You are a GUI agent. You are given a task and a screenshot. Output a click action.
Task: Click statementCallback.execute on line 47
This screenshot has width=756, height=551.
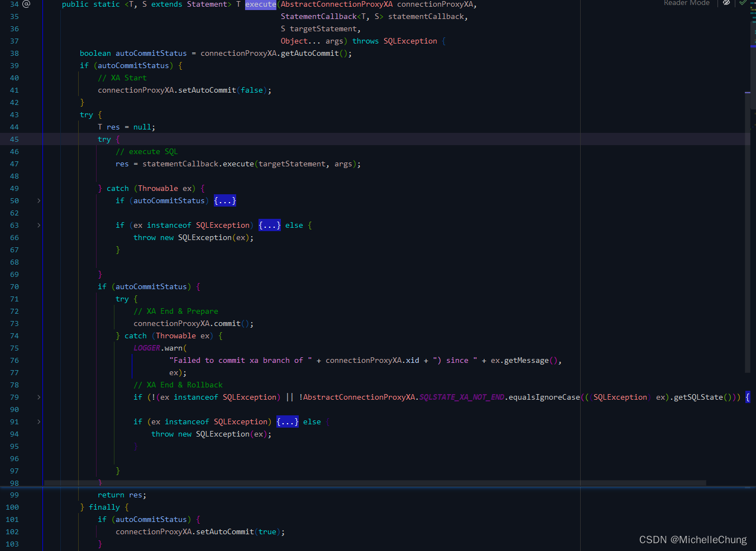198,164
